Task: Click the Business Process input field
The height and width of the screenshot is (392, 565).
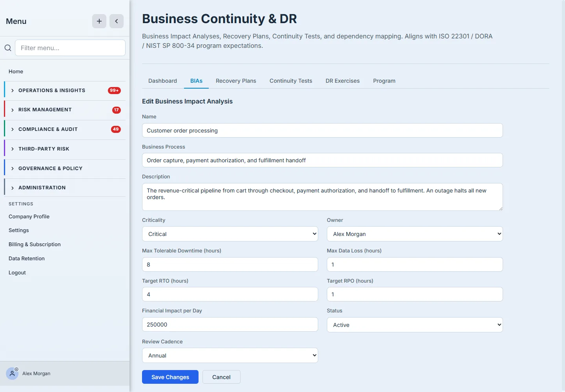Action: coord(322,160)
